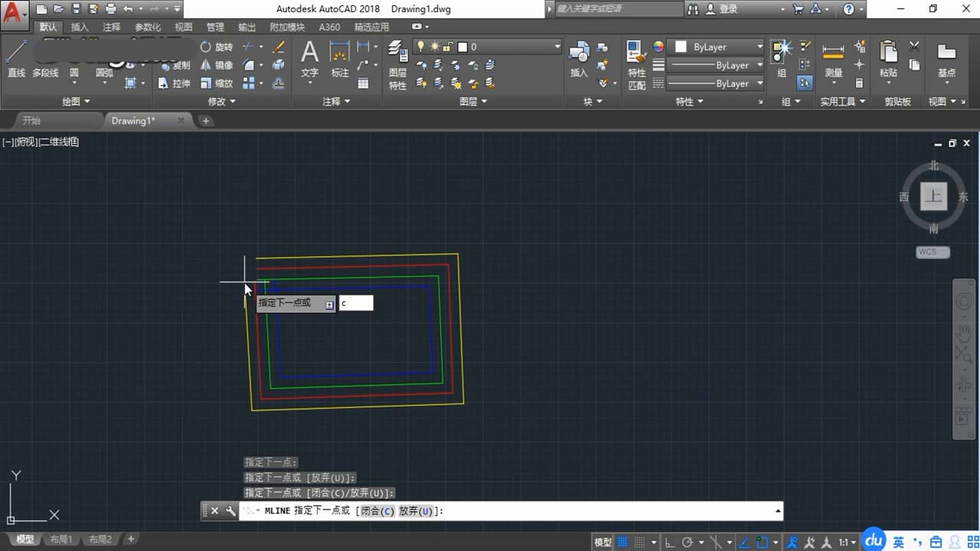Image resolution: width=980 pixels, height=551 pixels.
Task: Click the dynamic input field containing c
Action: pos(355,303)
